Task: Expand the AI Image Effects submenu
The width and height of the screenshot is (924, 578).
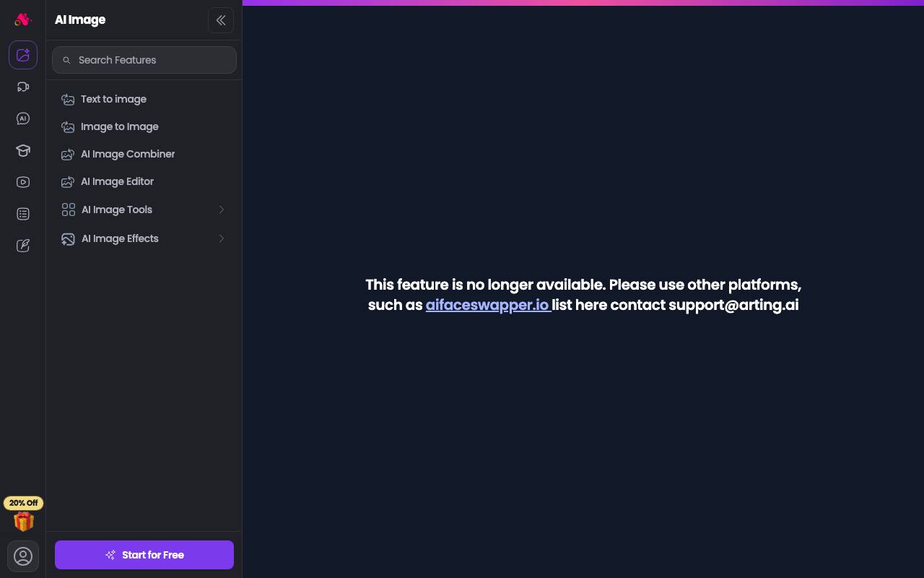Action: point(144,238)
